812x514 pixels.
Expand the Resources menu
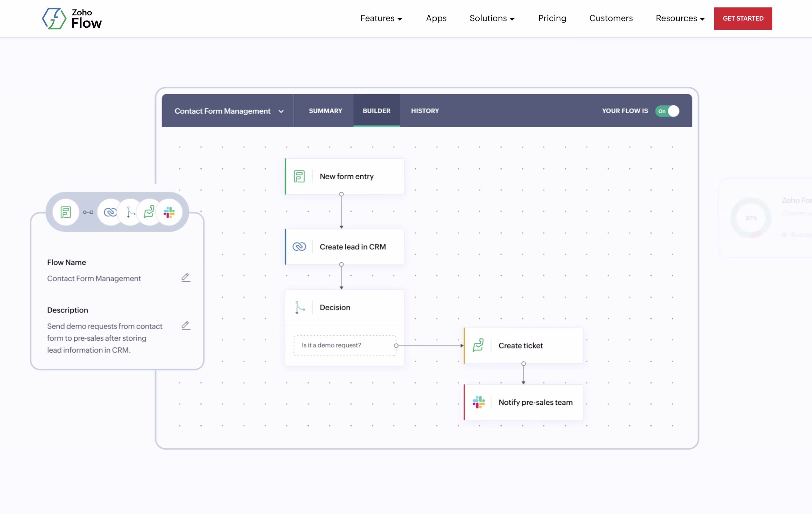pyautogui.click(x=680, y=19)
